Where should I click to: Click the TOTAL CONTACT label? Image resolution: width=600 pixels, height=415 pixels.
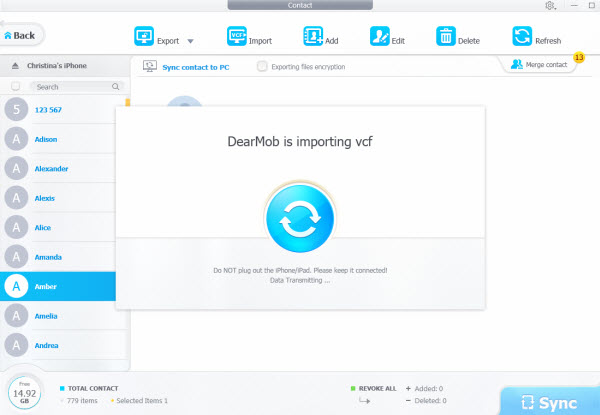click(93, 389)
